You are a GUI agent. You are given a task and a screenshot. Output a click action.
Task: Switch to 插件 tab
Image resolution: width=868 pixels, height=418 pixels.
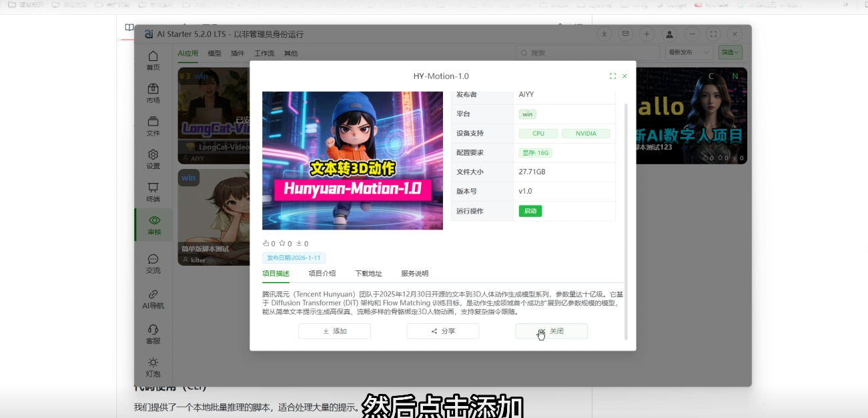[238, 53]
